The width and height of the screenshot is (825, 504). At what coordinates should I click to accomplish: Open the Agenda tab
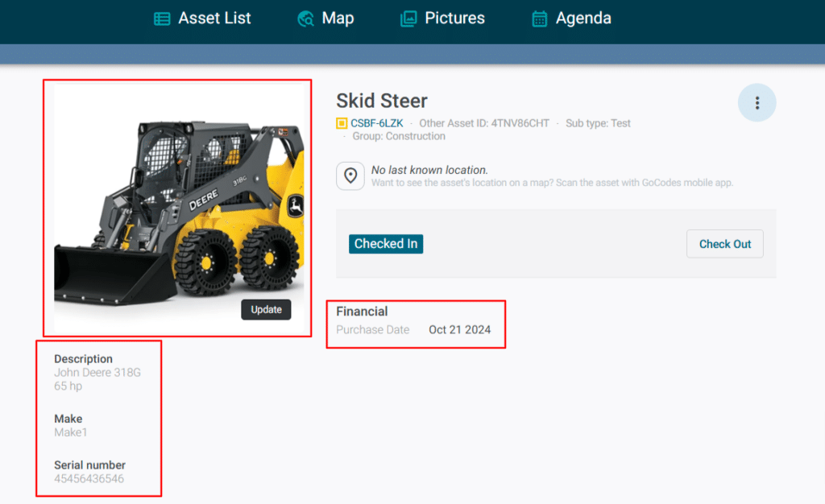582,18
